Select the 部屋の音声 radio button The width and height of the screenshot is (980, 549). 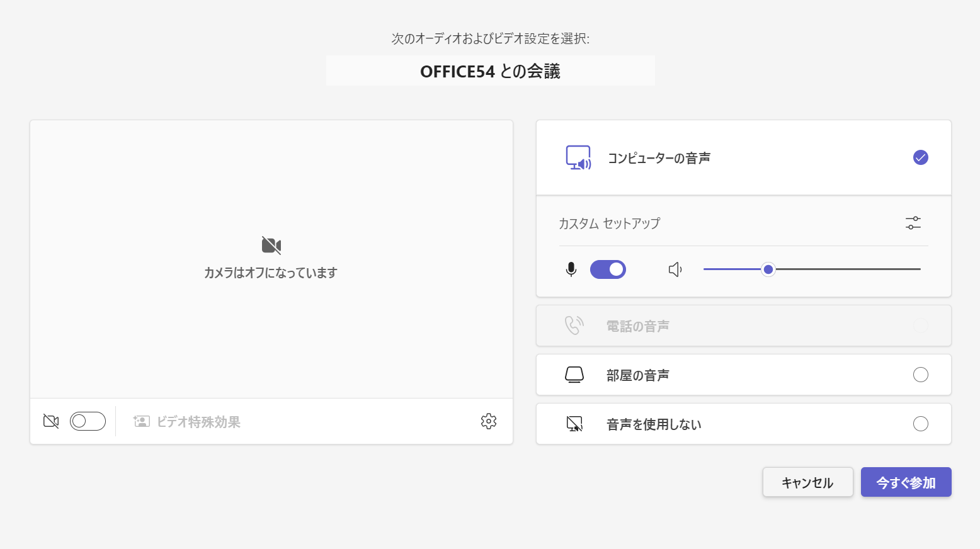pyautogui.click(x=921, y=375)
